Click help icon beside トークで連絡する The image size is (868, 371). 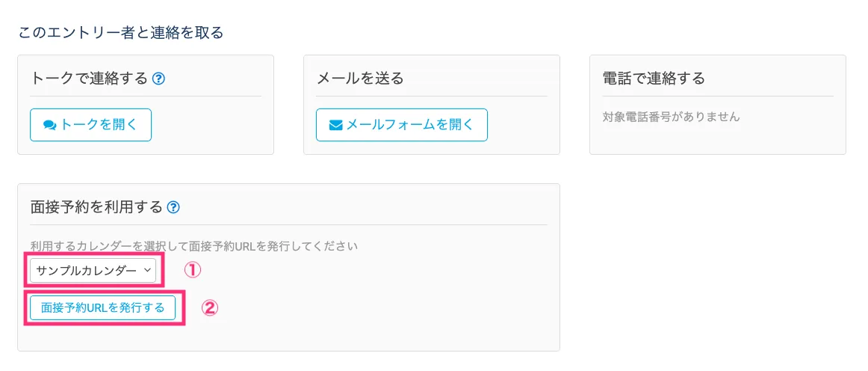click(x=158, y=79)
